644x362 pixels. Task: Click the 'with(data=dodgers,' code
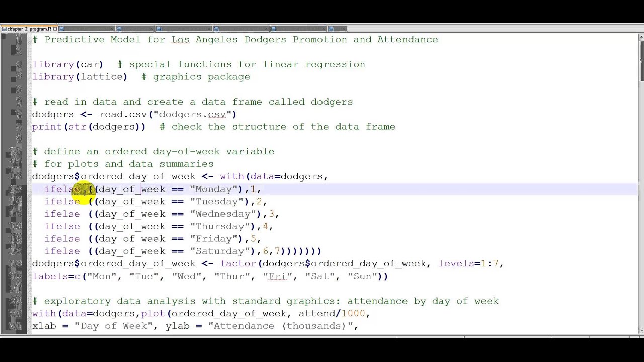click(x=274, y=176)
